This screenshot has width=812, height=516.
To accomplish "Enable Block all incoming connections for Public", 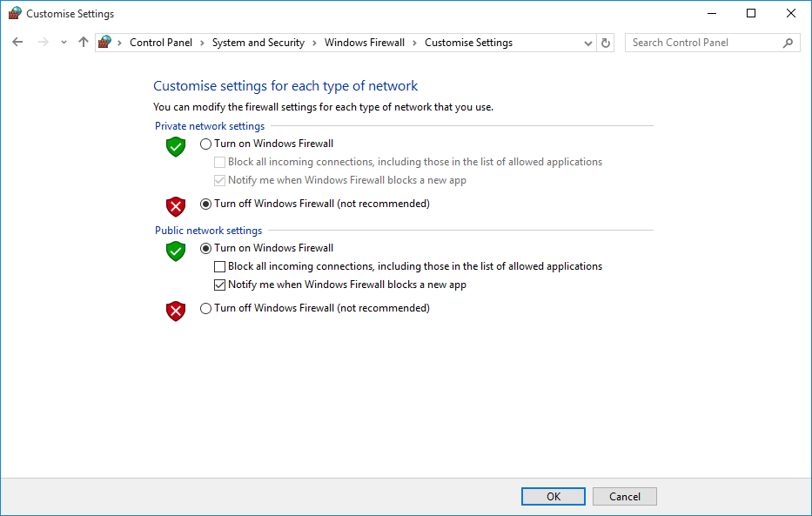I will click(219, 266).
